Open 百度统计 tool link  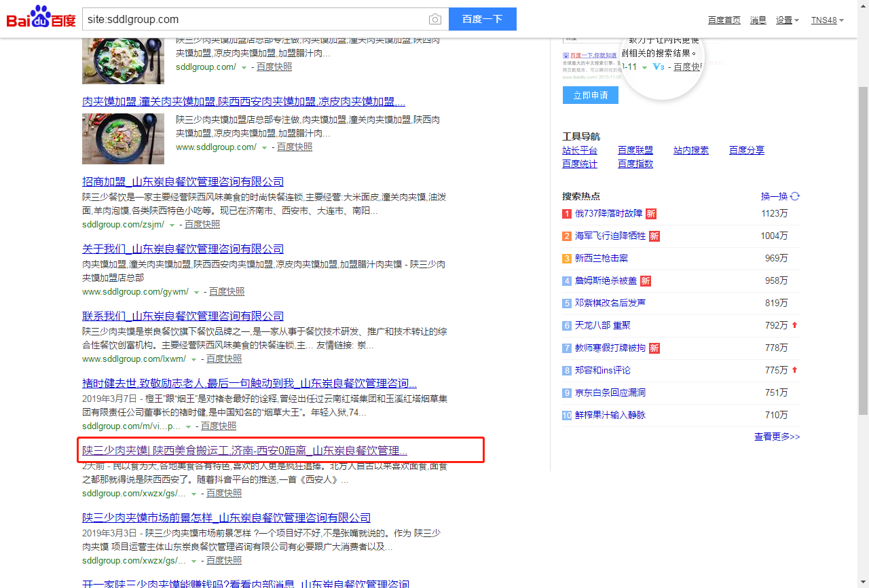pos(580,164)
